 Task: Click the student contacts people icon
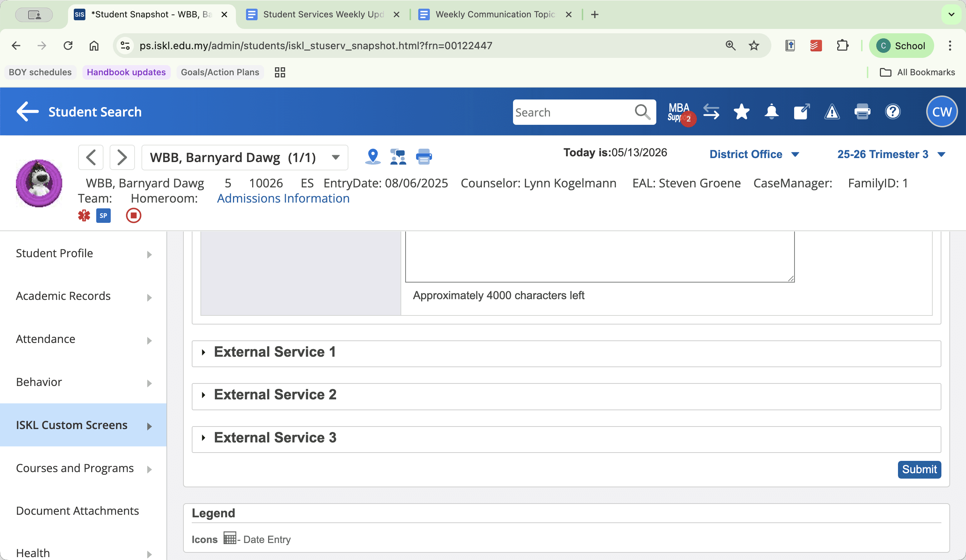[398, 156]
